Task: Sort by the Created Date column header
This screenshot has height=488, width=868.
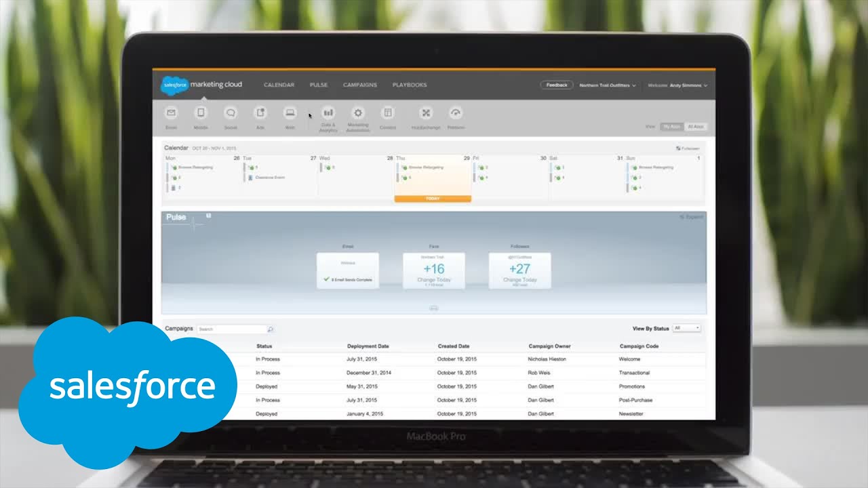Action: click(x=454, y=346)
